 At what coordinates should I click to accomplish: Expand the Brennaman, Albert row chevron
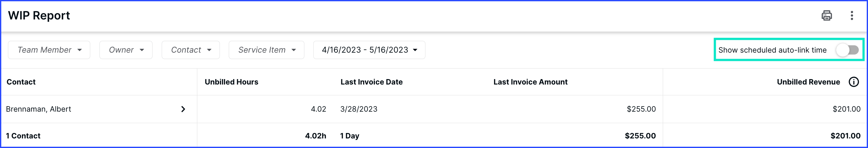183,109
